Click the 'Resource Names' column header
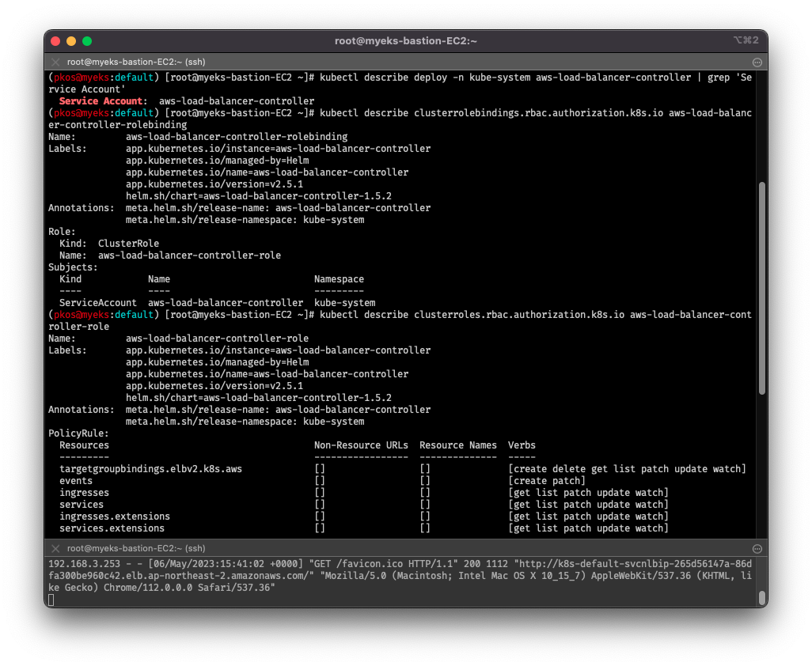Screen dimensions: 812x666 pos(458,445)
